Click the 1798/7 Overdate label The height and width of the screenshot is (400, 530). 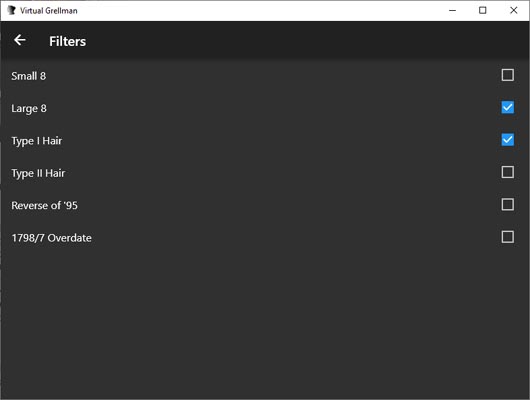click(x=52, y=238)
